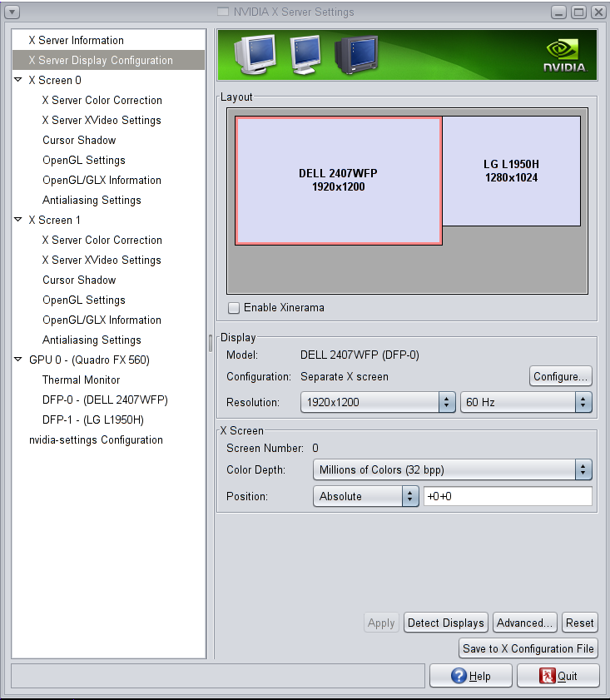
Task: Click the 'X Screen 0' tree label
Action: (x=55, y=81)
